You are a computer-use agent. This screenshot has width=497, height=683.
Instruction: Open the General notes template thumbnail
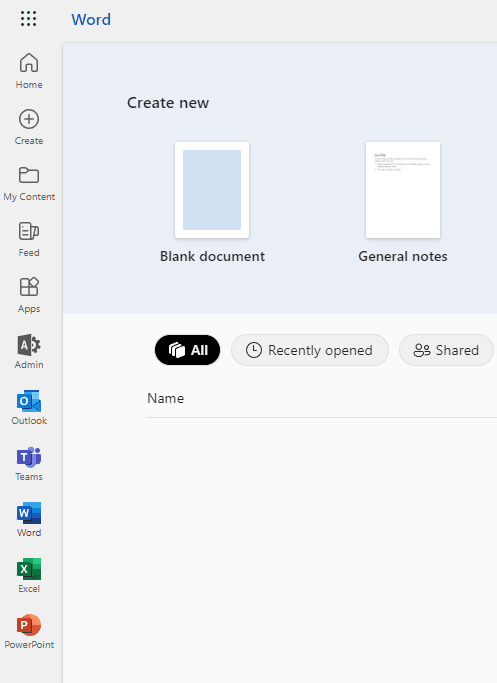click(403, 190)
